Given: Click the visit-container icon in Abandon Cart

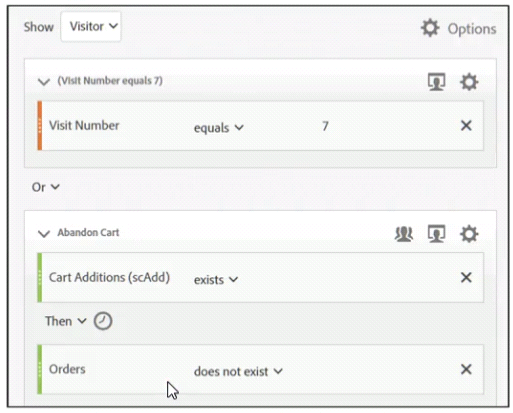Looking at the screenshot, I should point(436,234).
